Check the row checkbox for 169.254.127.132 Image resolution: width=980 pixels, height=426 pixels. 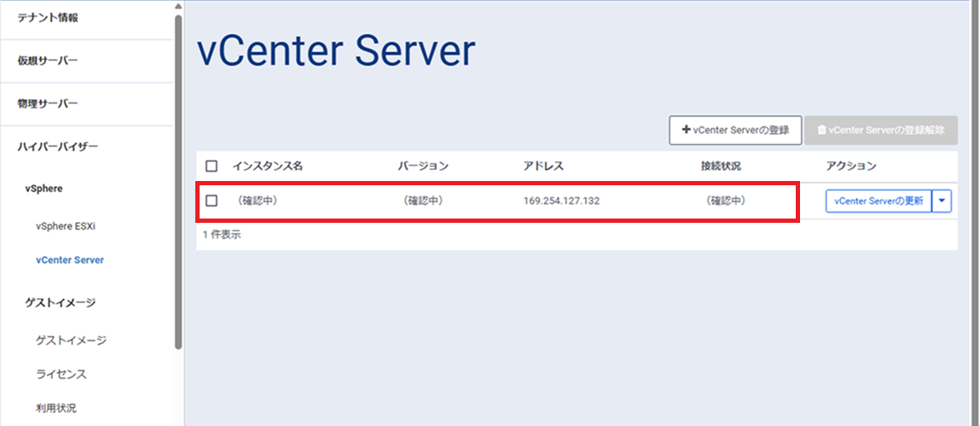(212, 201)
